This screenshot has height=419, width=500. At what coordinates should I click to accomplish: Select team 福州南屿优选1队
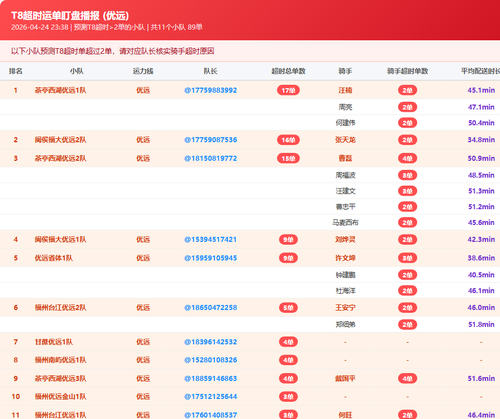pos(60,360)
